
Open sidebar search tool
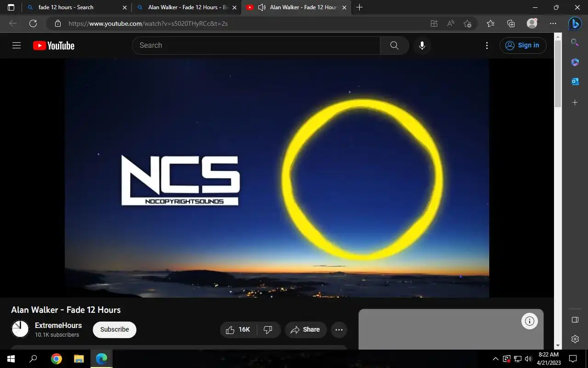[575, 42]
